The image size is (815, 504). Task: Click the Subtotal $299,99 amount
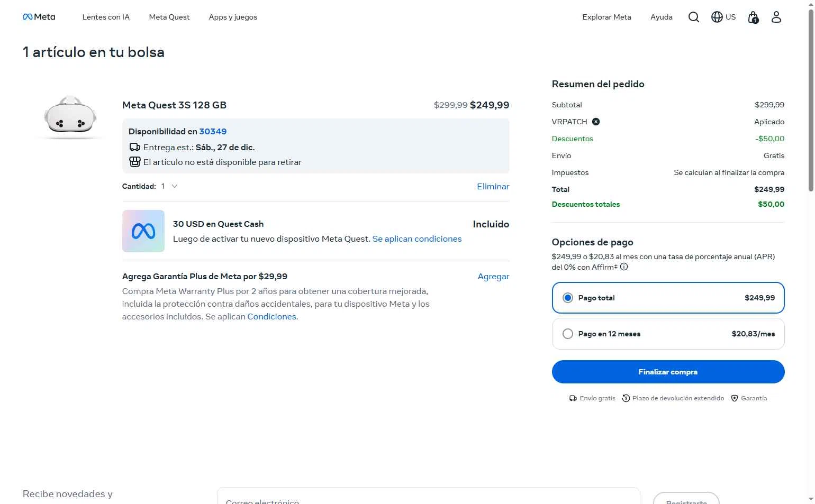pyautogui.click(x=769, y=105)
